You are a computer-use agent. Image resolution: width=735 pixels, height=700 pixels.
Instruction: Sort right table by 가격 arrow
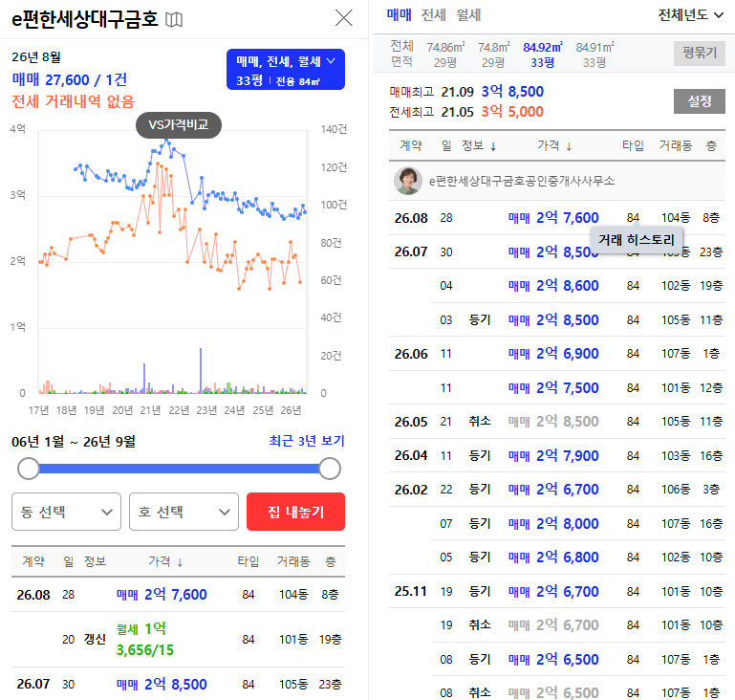[x=569, y=147]
